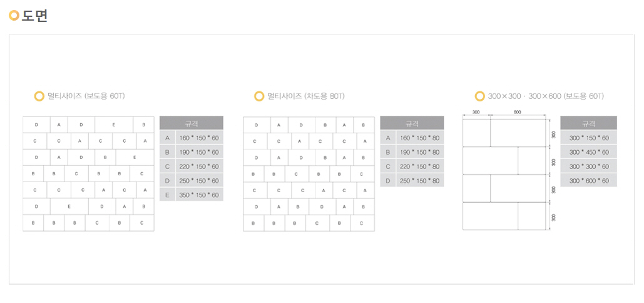Click 규격 header of the 300×300 table
644x303 pixels.
click(x=588, y=123)
